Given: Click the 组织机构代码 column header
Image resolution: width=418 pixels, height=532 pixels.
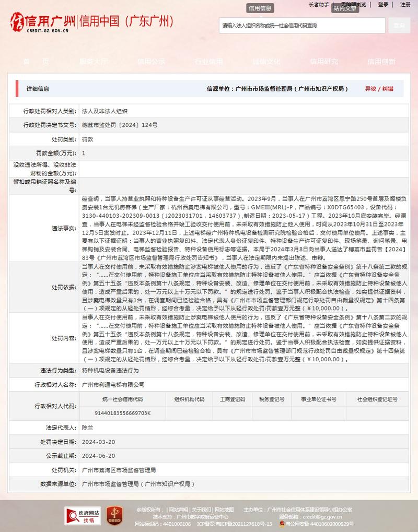Looking at the screenshot, I should pos(190,399).
